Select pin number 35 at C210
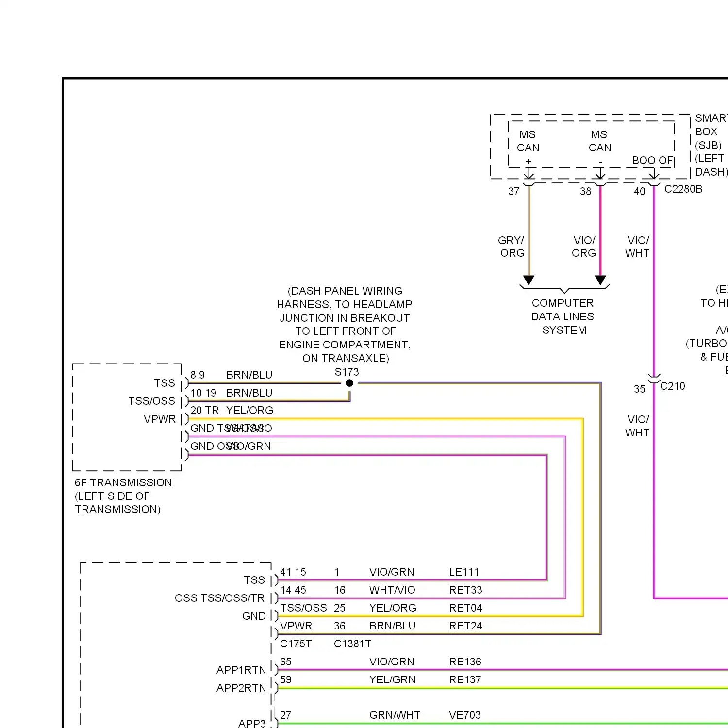This screenshot has width=728, height=728. tap(640, 389)
